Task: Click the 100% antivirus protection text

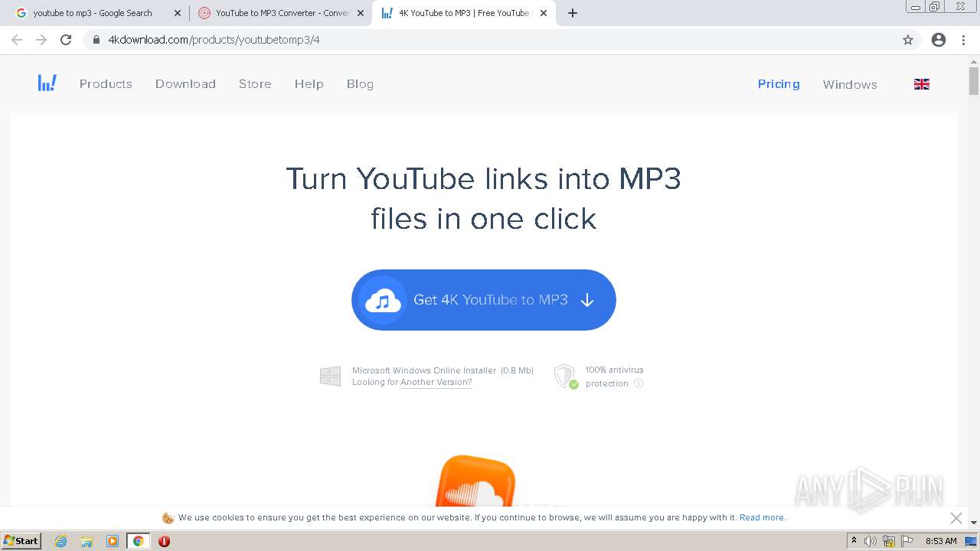Action: tap(614, 377)
